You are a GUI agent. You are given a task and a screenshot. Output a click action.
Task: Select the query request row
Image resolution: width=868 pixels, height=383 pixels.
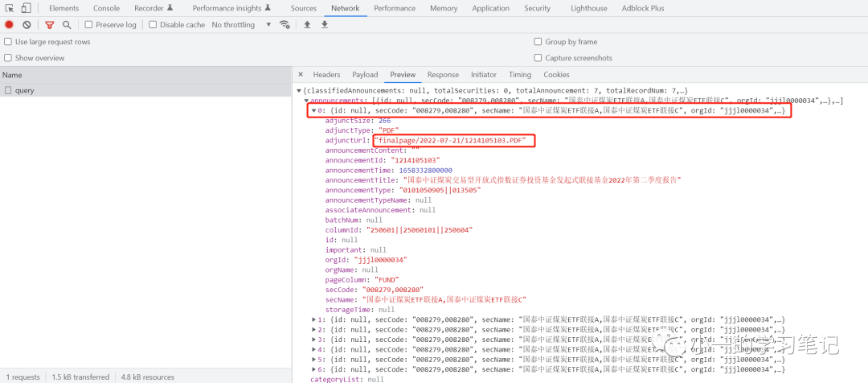(x=146, y=90)
